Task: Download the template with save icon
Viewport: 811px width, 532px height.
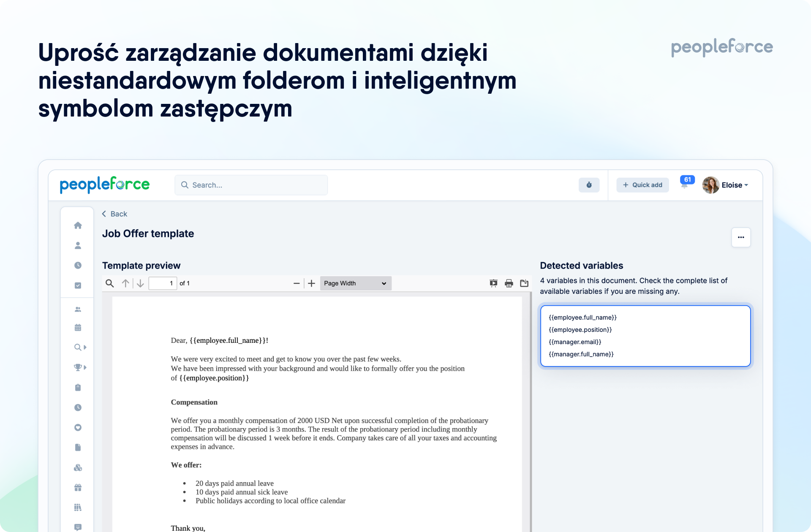Action: pos(524,283)
